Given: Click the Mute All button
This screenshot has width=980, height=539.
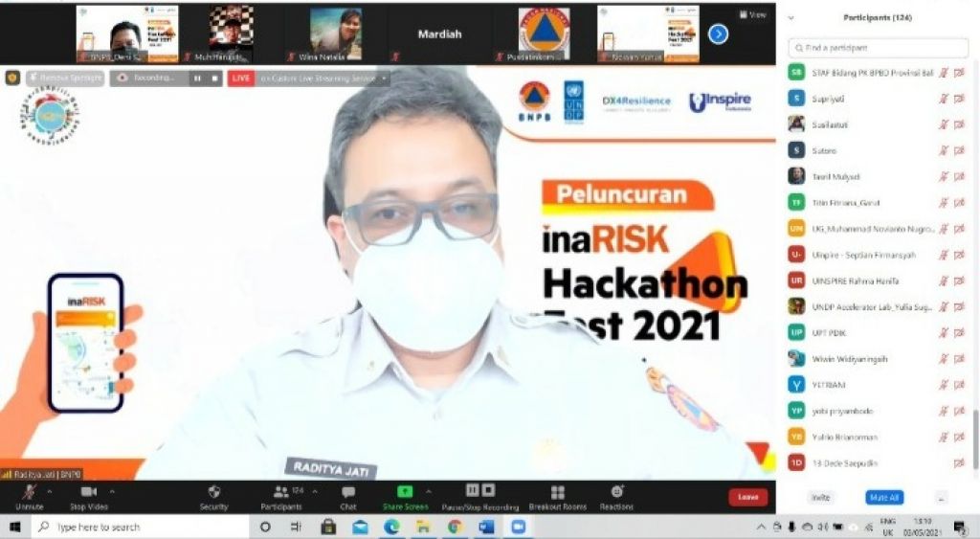Looking at the screenshot, I should [x=884, y=498].
